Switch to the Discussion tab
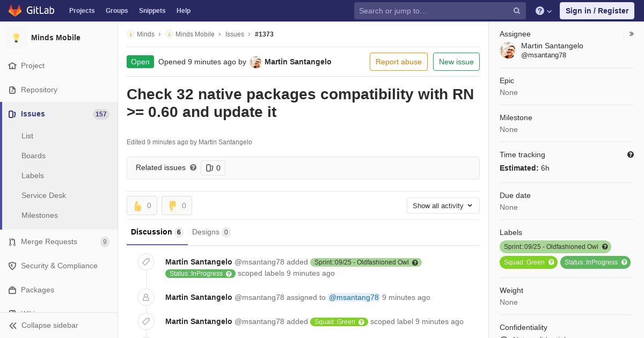 [x=157, y=232]
